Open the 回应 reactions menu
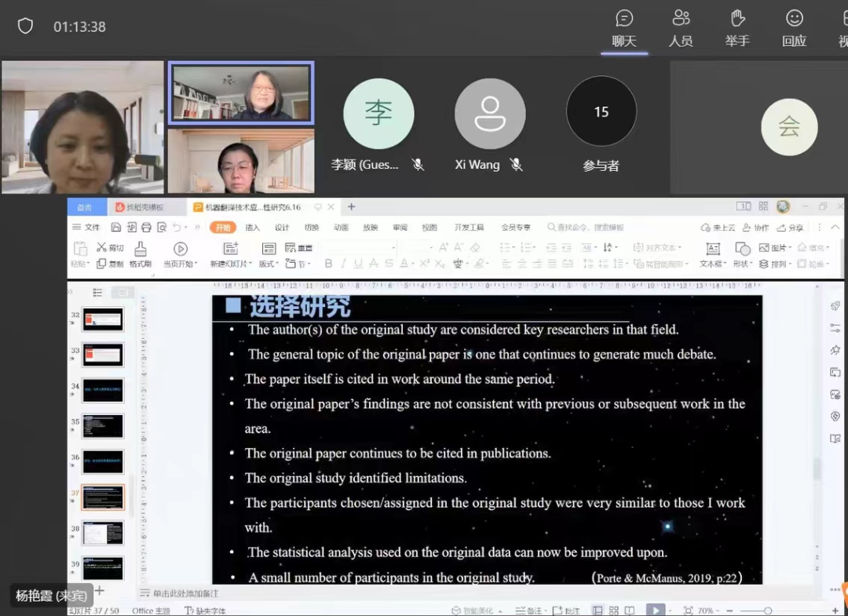The height and width of the screenshot is (616, 848). pos(794,28)
